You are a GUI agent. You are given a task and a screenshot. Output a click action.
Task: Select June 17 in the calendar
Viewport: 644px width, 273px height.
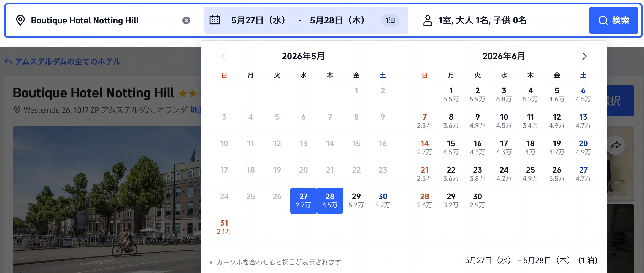(x=504, y=148)
